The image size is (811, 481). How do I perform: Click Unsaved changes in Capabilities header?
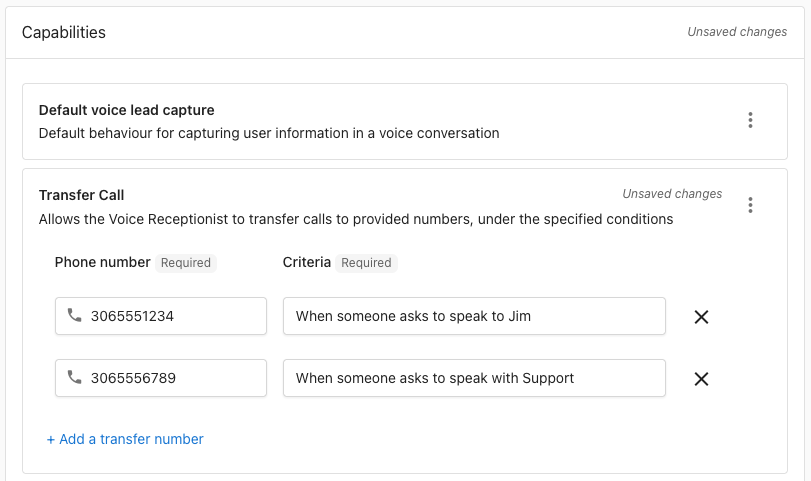pyautogui.click(x=737, y=32)
